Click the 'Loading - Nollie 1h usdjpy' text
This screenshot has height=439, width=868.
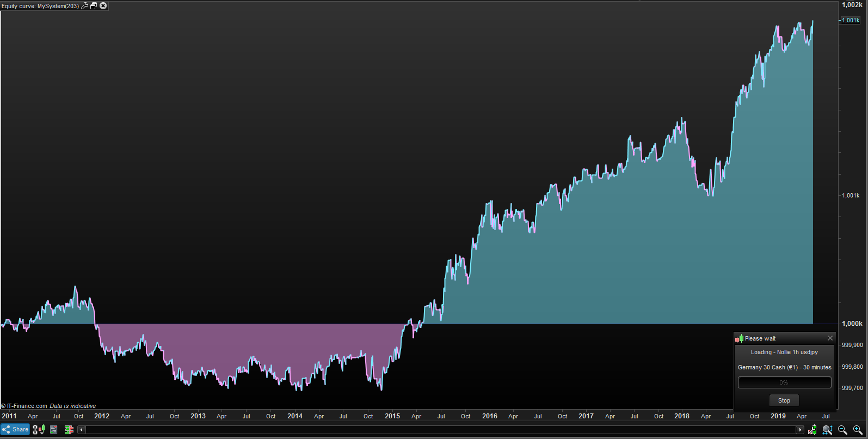tap(784, 352)
